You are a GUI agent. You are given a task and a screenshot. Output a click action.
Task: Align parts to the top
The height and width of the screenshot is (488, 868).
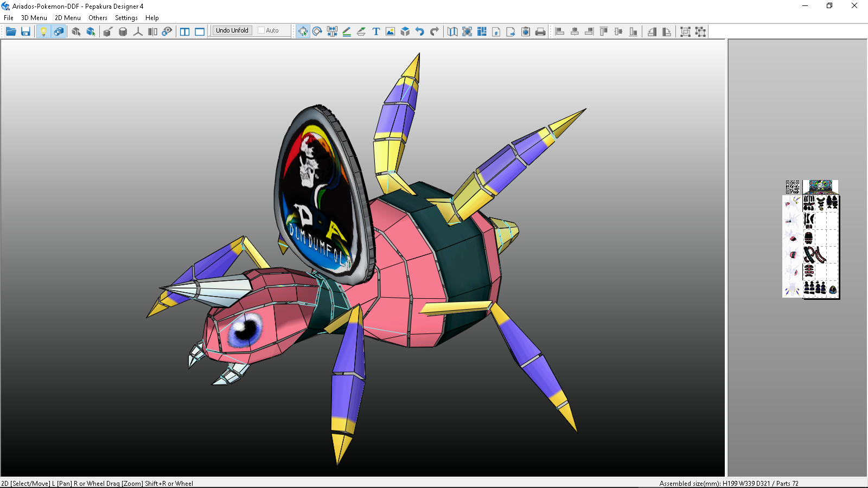[x=604, y=31]
